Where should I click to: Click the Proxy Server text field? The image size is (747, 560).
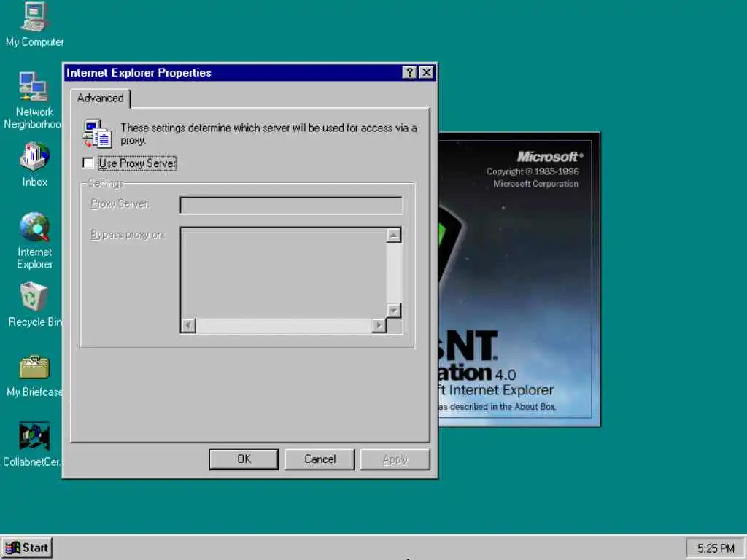click(x=291, y=205)
